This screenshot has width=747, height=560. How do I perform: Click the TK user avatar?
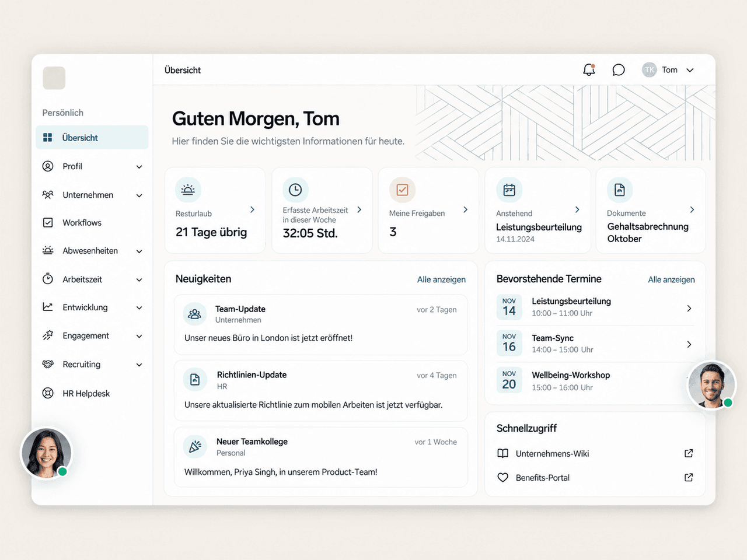click(650, 70)
